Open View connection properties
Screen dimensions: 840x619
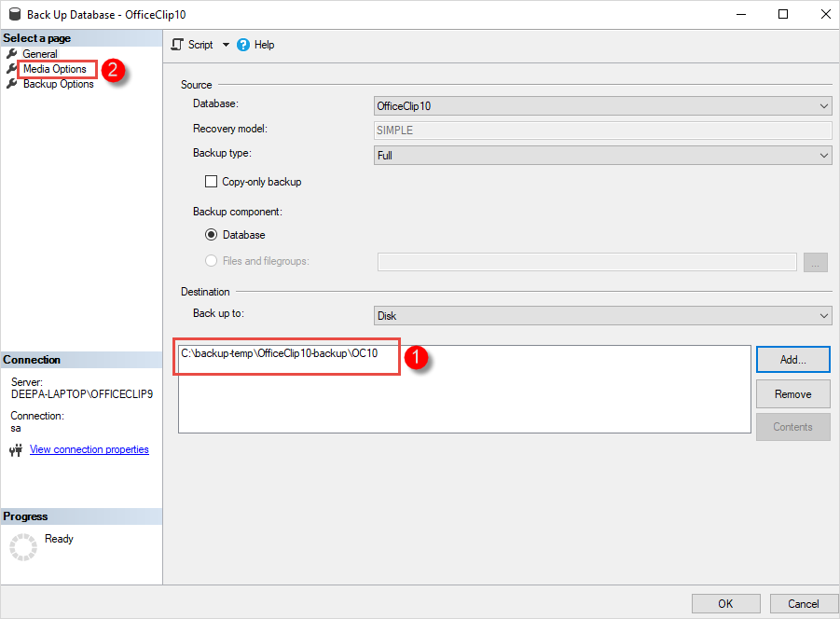pyautogui.click(x=89, y=449)
